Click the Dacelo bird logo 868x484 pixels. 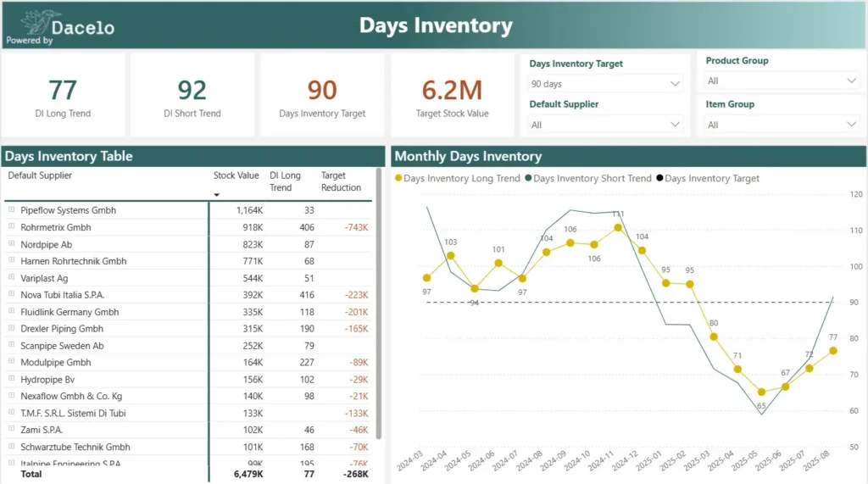(38, 23)
